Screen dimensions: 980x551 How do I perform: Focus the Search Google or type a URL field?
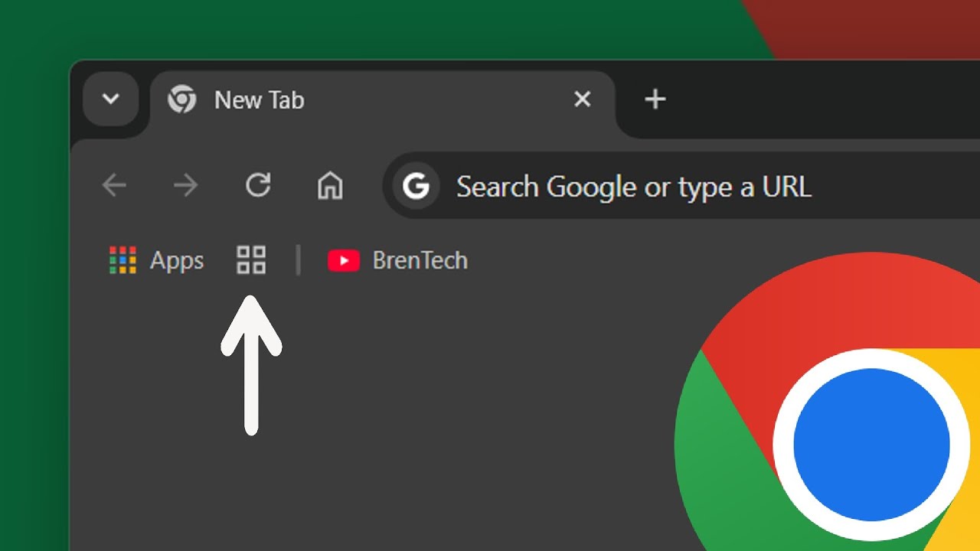point(634,187)
